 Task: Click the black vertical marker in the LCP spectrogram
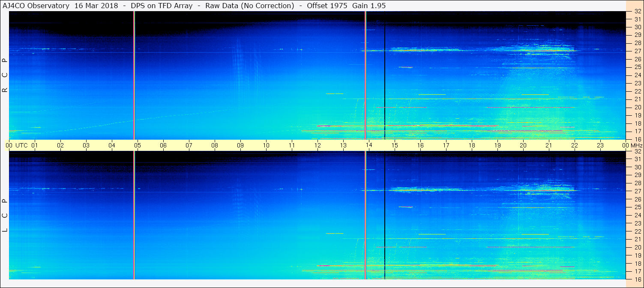point(385,215)
